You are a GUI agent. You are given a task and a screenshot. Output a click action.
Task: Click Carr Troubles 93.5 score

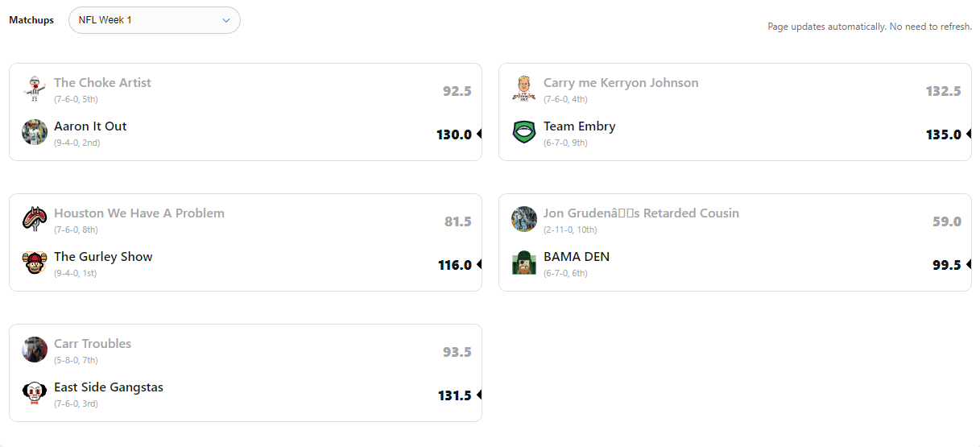(x=457, y=352)
